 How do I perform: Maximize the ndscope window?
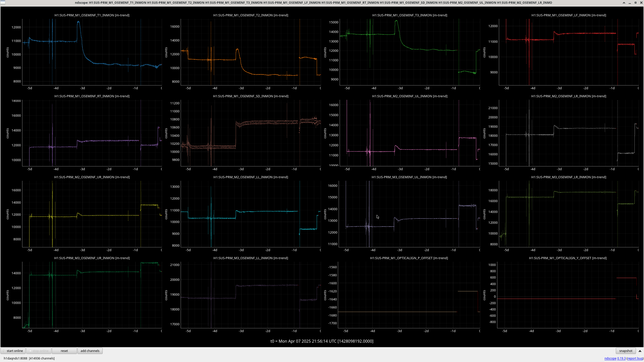pyautogui.click(x=635, y=3)
